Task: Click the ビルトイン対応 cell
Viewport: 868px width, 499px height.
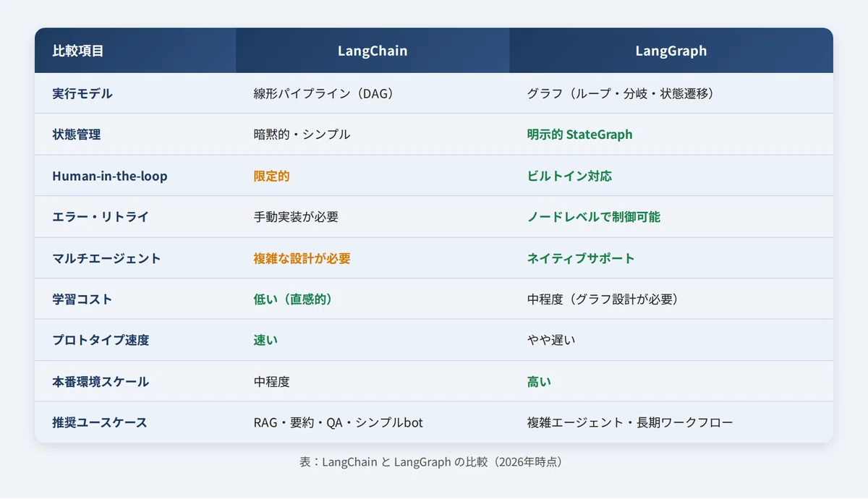Action: (671, 176)
